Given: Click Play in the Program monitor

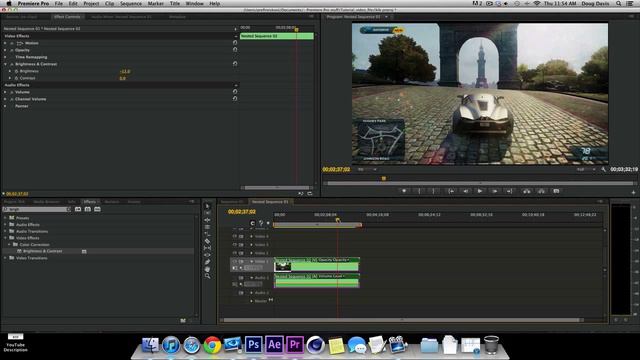Looking at the screenshot, I should pos(480,191).
